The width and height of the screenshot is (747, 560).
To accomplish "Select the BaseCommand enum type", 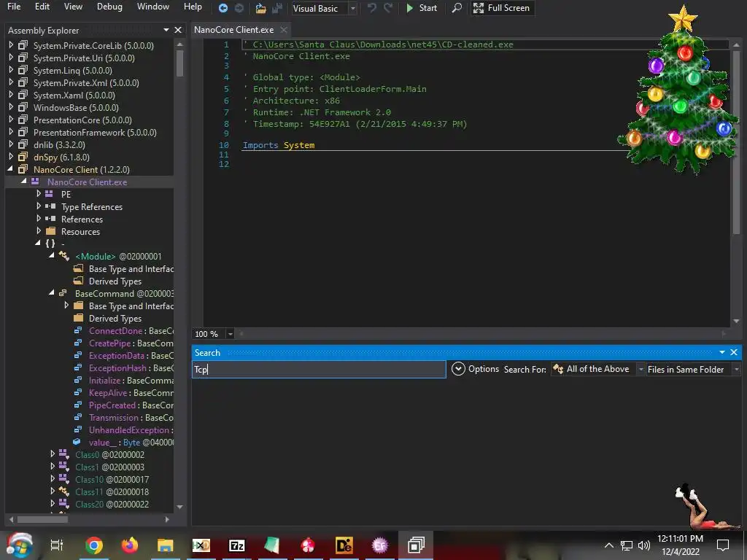I will pos(124,293).
